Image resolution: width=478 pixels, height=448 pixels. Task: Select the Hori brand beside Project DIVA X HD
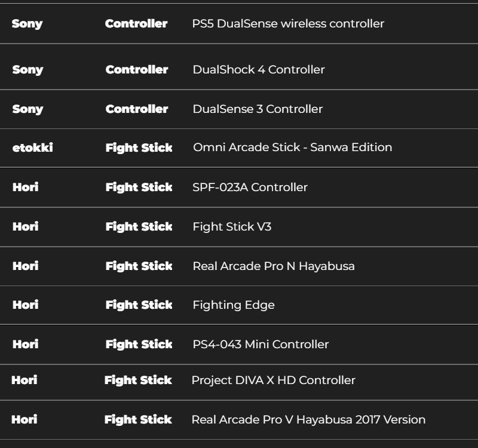tap(24, 380)
